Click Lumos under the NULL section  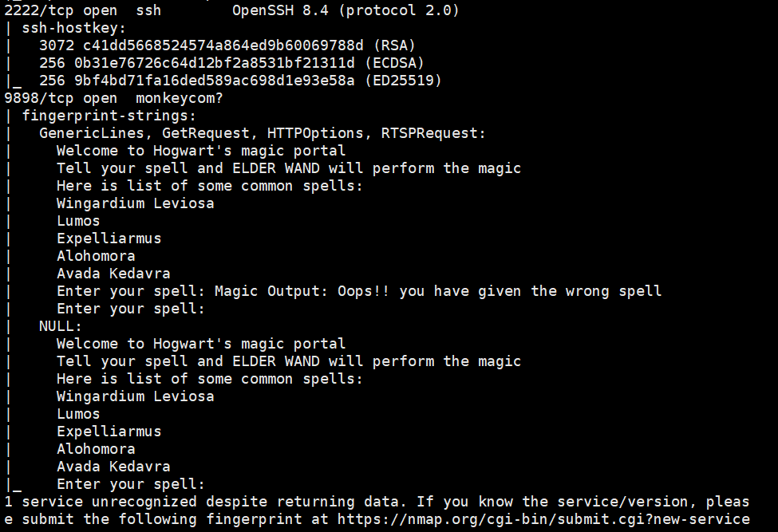click(x=78, y=414)
